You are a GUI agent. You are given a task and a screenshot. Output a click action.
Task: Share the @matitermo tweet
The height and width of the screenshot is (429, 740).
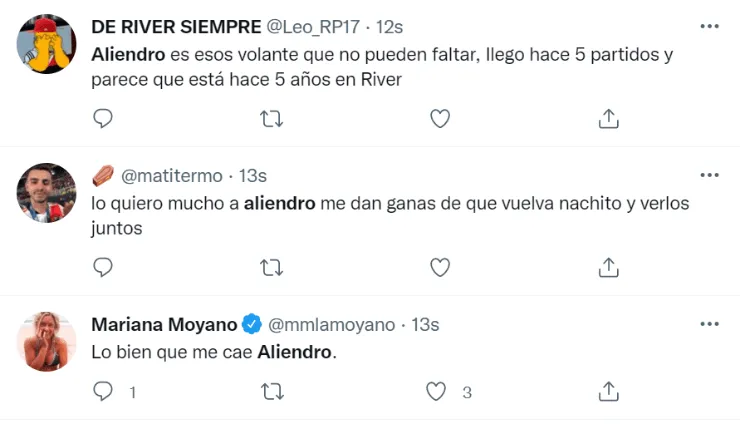pos(608,267)
